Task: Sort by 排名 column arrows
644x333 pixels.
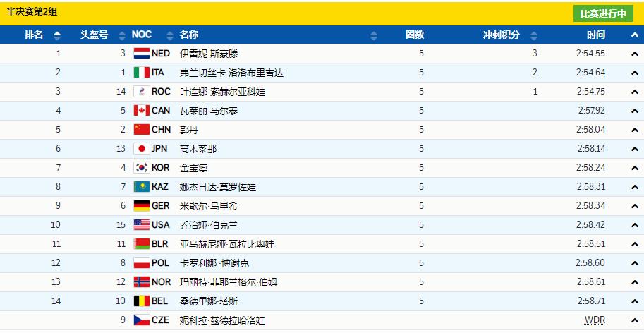Action: click(57, 35)
